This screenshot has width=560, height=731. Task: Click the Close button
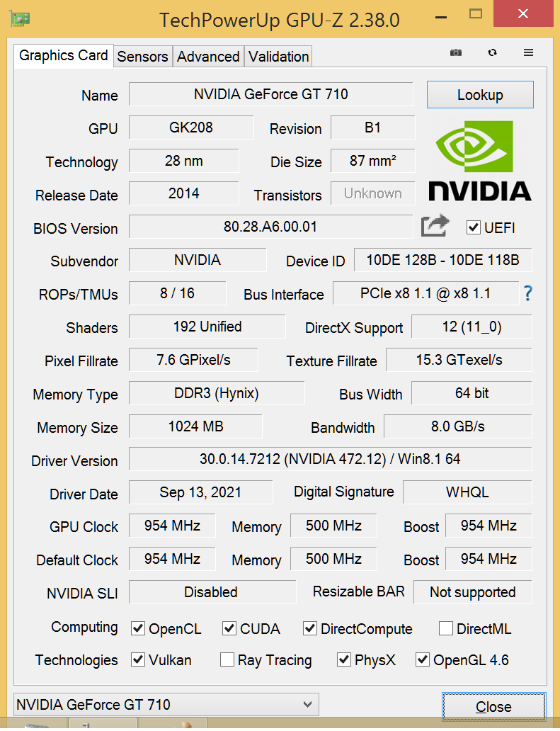(493, 707)
